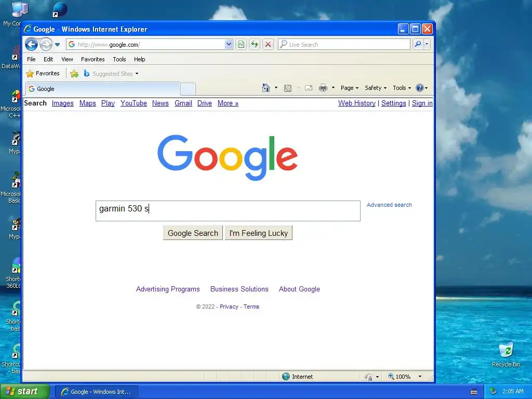Run Live Search with magnifier button
The width and height of the screenshot is (532, 399).
click(x=418, y=44)
